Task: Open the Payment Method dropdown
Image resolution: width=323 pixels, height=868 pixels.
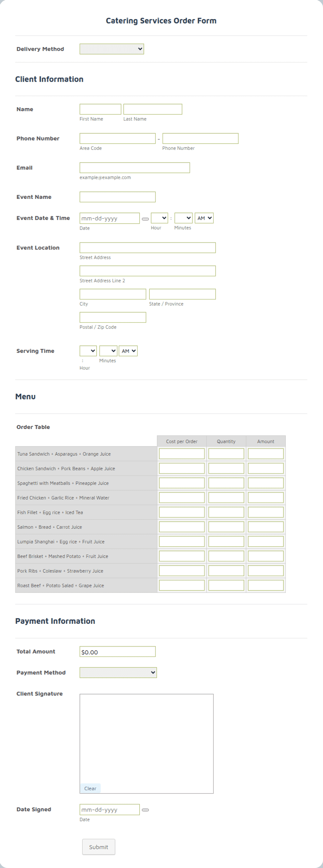Action: pos(118,673)
